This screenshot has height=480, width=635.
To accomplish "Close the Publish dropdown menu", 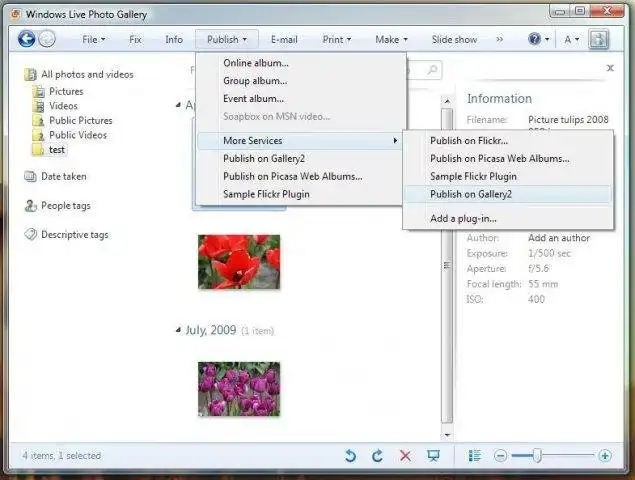I will point(227,40).
